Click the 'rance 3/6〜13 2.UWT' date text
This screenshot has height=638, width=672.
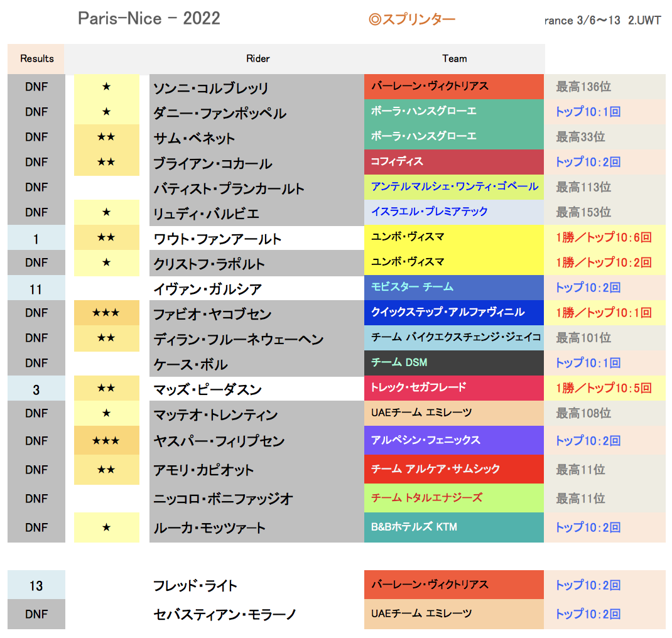click(x=602, y=21)
